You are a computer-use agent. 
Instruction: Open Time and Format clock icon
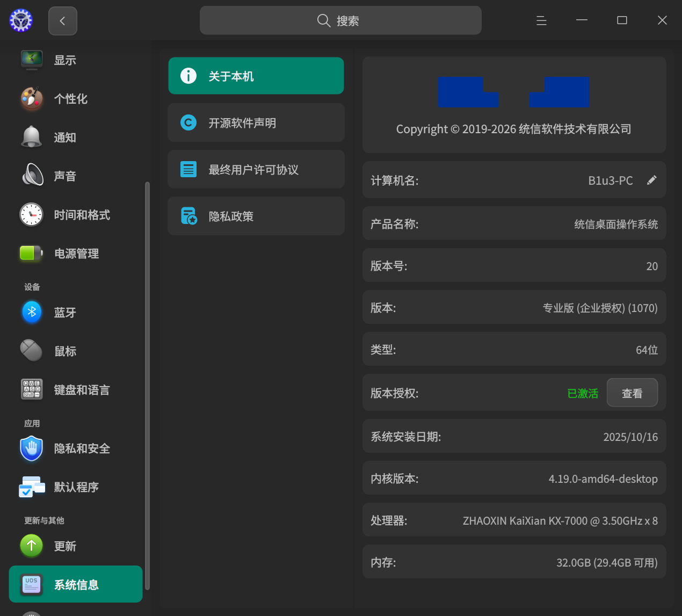pos(32,215)
